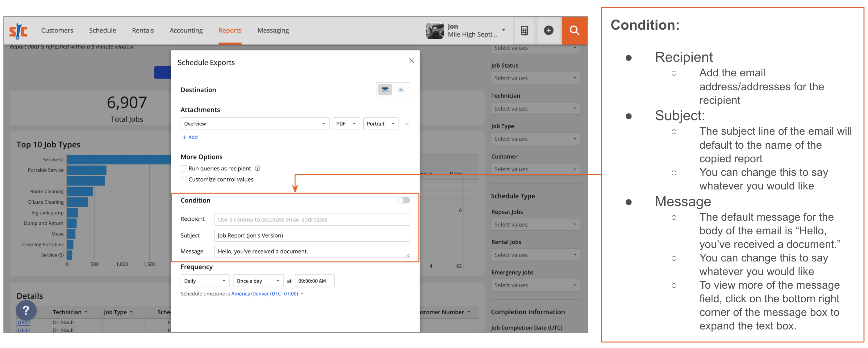Click the Service bar in chart
This screenshot has height=348, width=868.
click(119, 160)
